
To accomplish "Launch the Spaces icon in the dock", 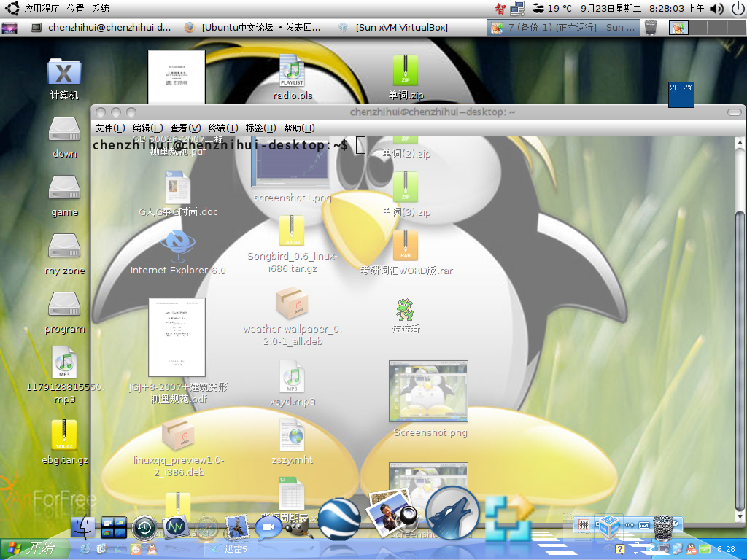I will click(114, 528).
